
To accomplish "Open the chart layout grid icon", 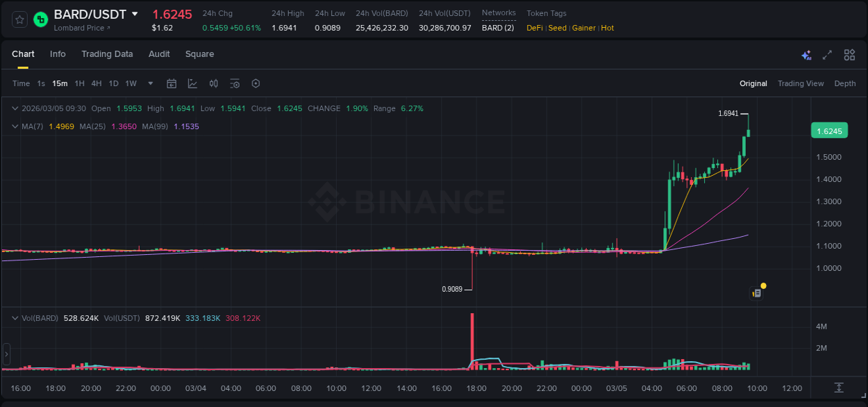I will click(x=849, y=54).
